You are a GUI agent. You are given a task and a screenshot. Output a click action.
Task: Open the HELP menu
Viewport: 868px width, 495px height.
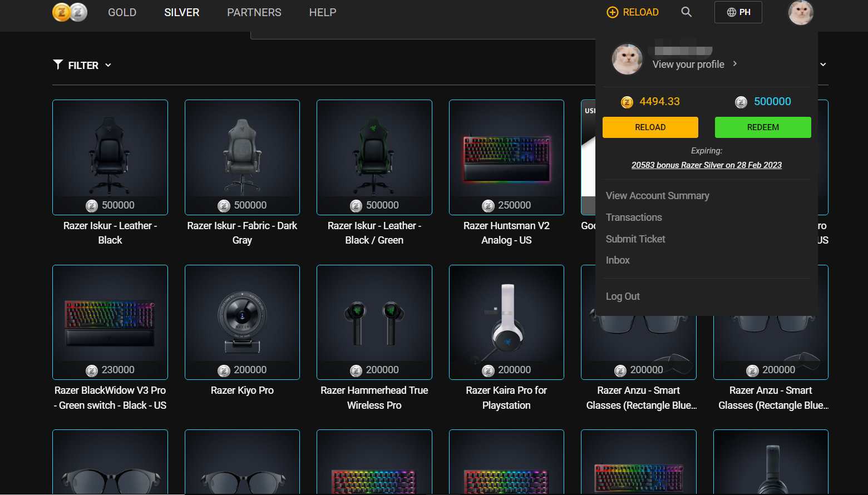point(323,12)
